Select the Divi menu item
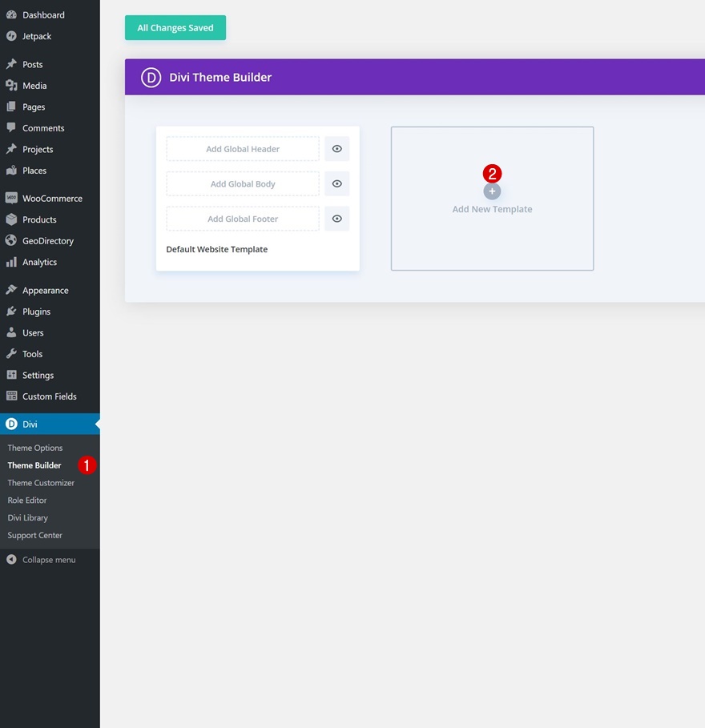This screenshot has width=705, height=728. 50,424
